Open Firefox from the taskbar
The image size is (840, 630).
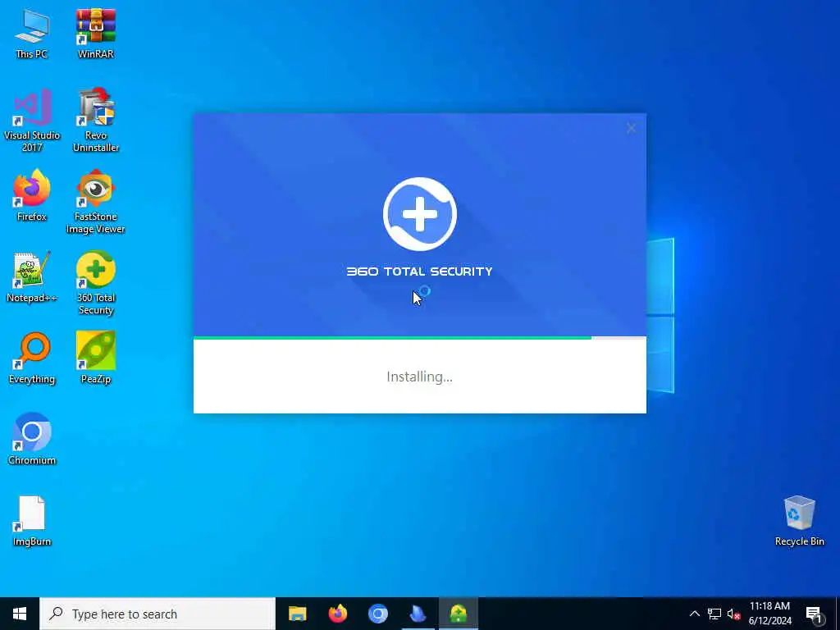(x=337, y=614)
